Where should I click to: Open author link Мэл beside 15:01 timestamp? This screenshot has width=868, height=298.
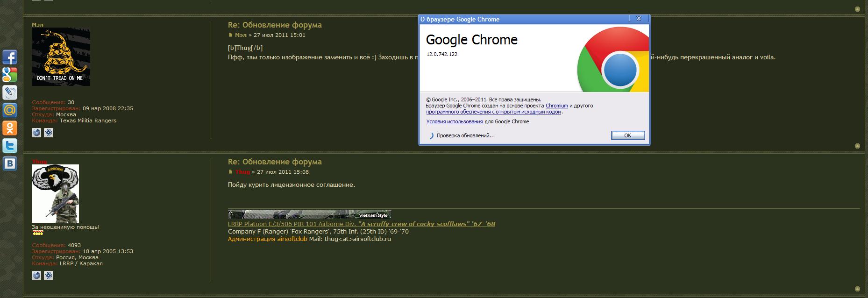[241, 35]
